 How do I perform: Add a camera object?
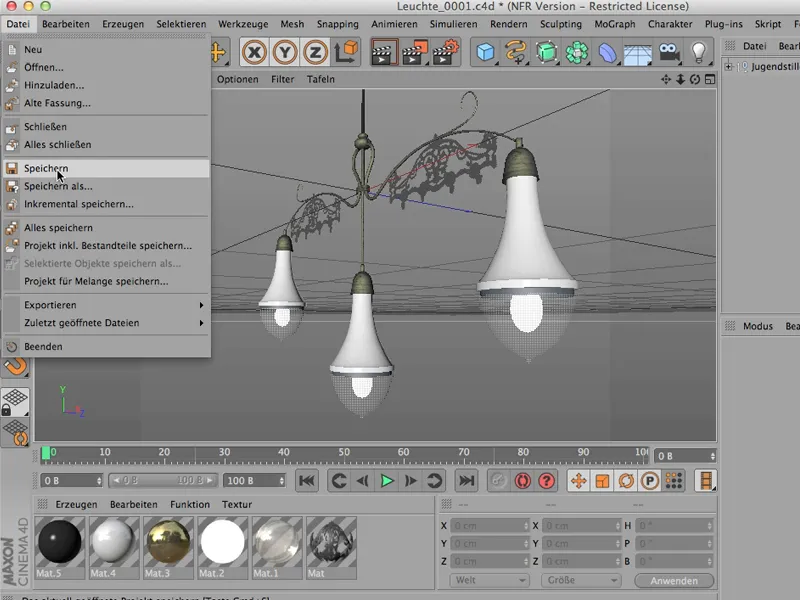tap(669, 52)
